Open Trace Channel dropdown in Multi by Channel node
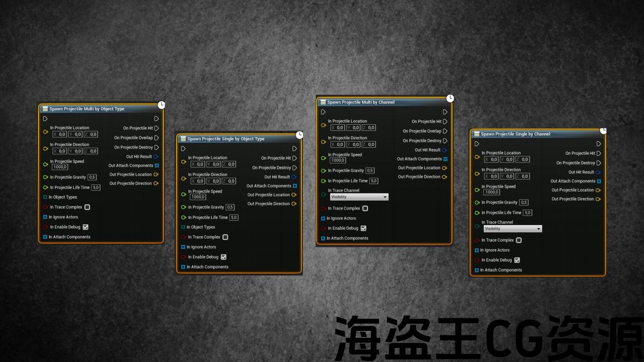 (x=359, y=197)
